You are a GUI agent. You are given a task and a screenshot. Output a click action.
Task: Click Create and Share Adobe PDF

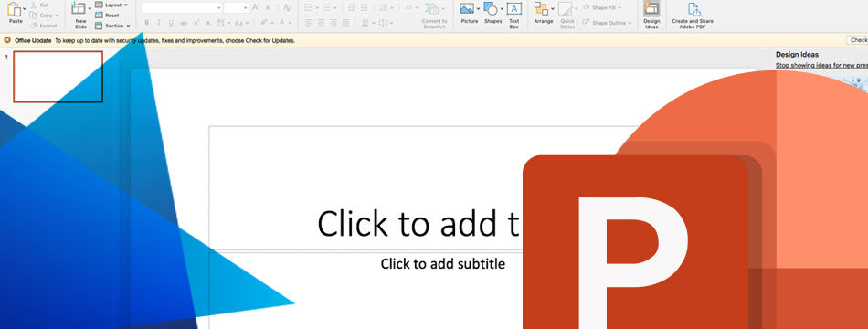pyautogui.click(x=693, y=16)
